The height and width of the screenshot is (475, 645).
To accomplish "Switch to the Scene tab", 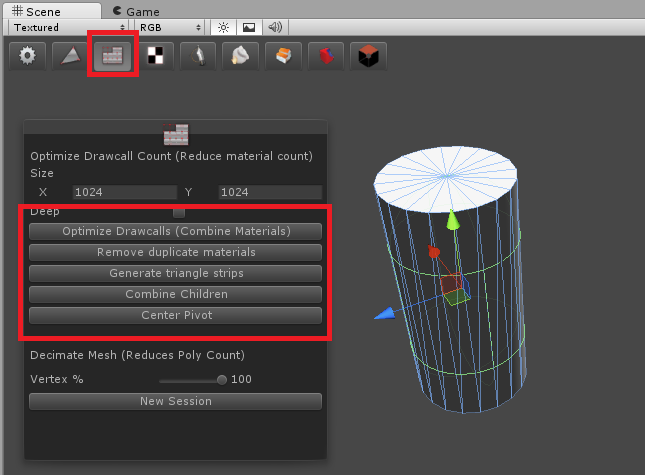I will coord(53,11).
